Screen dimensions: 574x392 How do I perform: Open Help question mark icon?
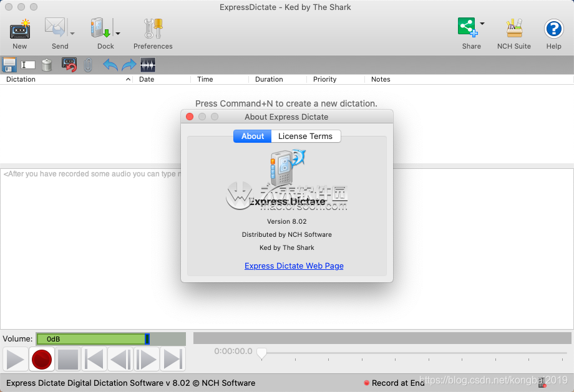pyautogui.click(x=553, y=29)
